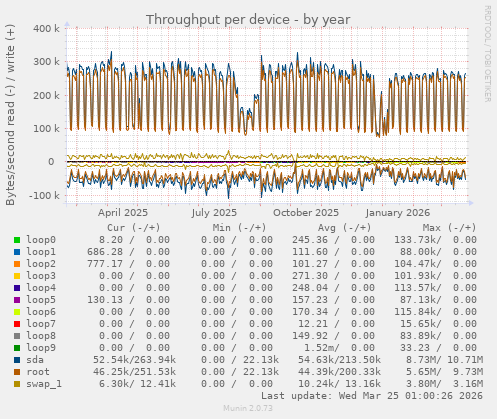Click the loop4 dark blue legend swatch
Screen dimensions: 497x419
click(x=17, y=288)
